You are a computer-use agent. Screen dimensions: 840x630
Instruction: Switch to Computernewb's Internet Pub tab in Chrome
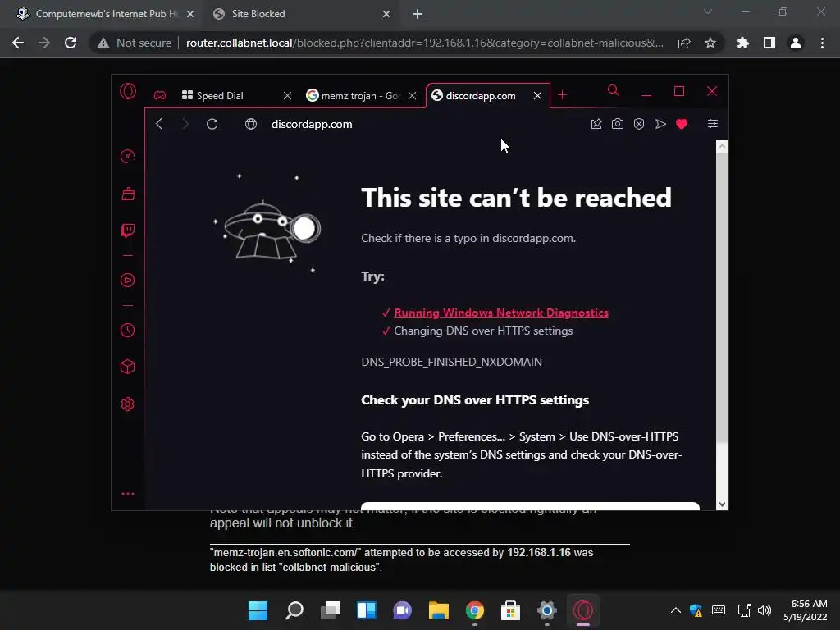[x=105, y=14]
